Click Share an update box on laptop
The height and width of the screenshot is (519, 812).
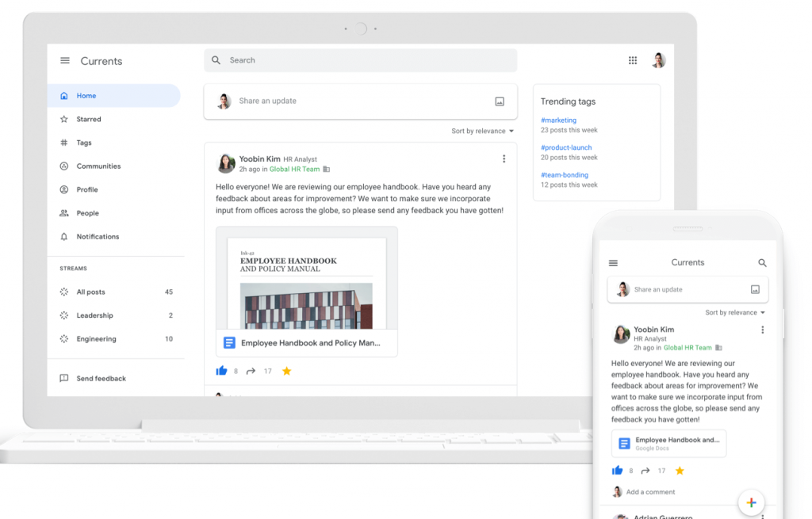[361, 101]
